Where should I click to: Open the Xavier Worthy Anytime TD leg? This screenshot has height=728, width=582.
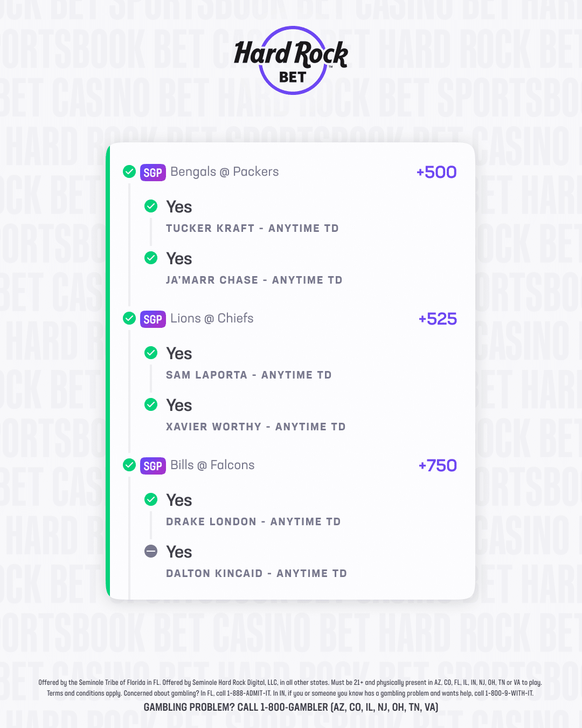pos(255,427)
